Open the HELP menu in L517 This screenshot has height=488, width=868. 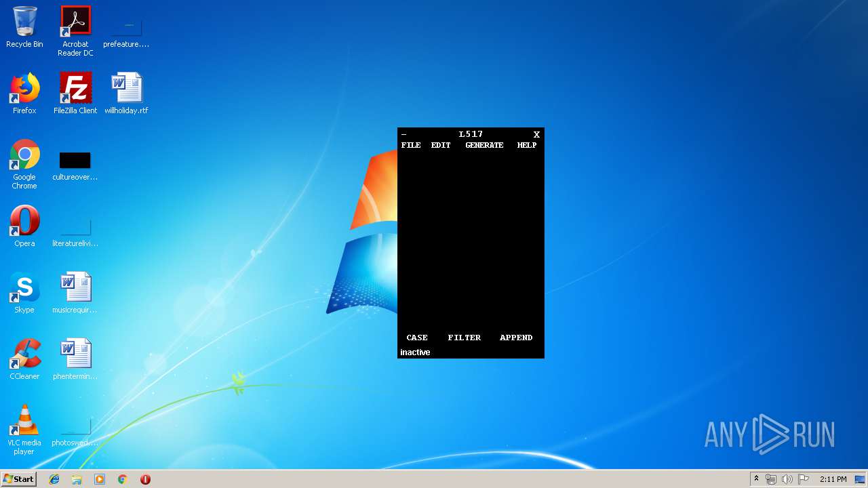pyautogui.click(x=527, y=145)
